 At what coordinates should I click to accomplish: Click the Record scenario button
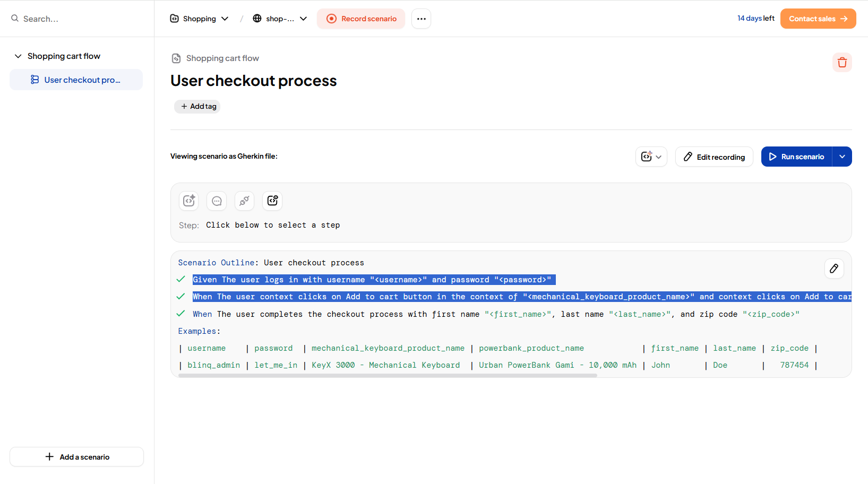pyautogui.click(x=361, y=19)
